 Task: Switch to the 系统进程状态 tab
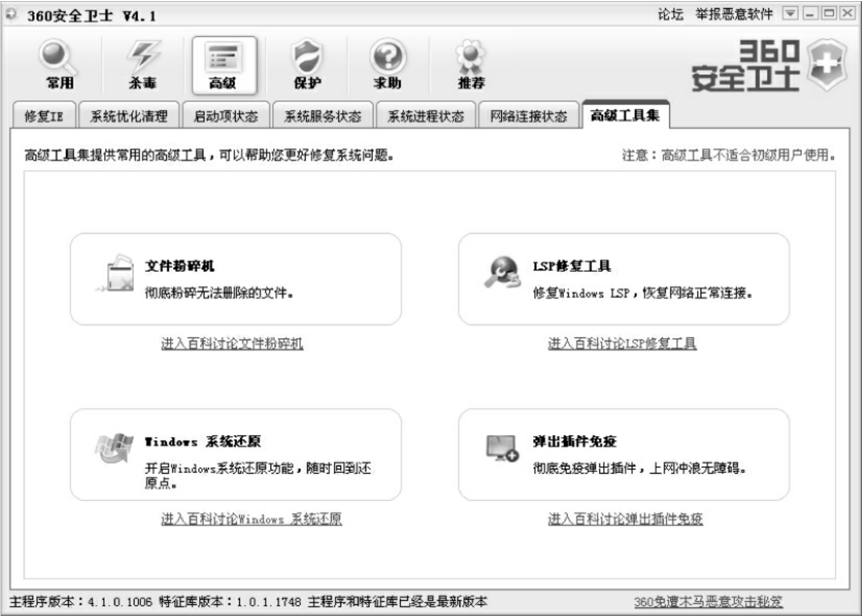pos(426,116)
